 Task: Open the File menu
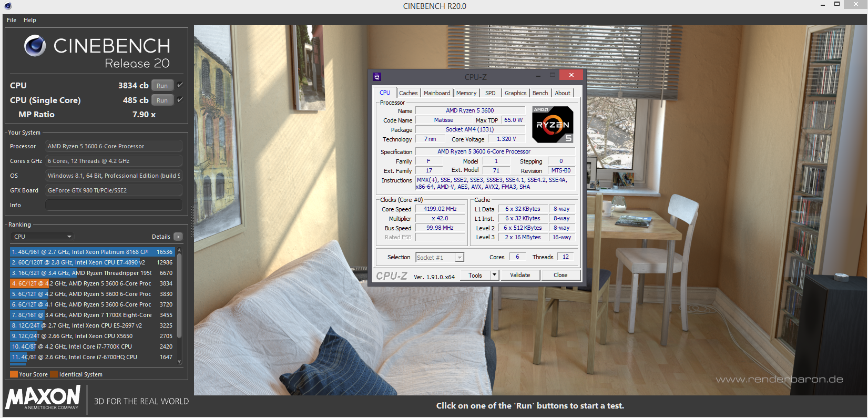(x=12, y=20)
